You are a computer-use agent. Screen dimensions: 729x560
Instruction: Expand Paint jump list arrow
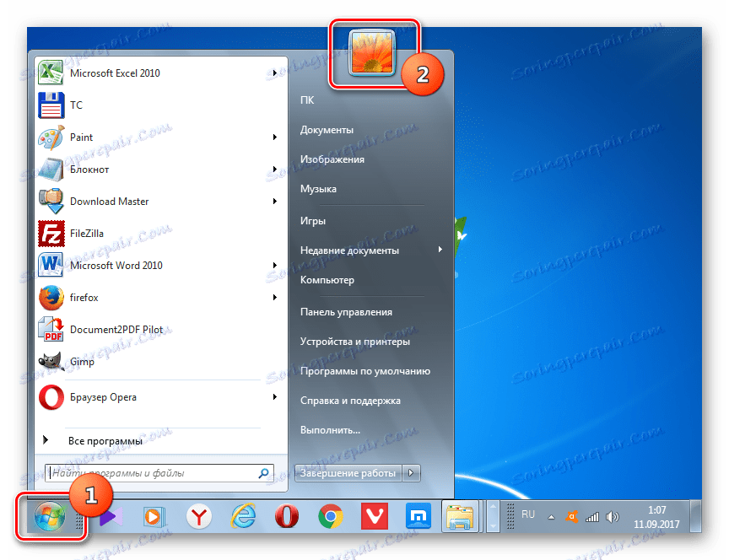(x=275, y=137)
